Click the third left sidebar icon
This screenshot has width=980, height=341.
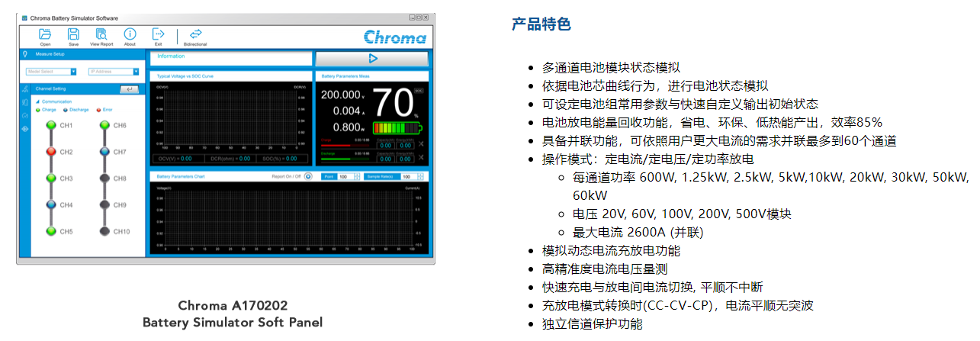click(25, 115)
